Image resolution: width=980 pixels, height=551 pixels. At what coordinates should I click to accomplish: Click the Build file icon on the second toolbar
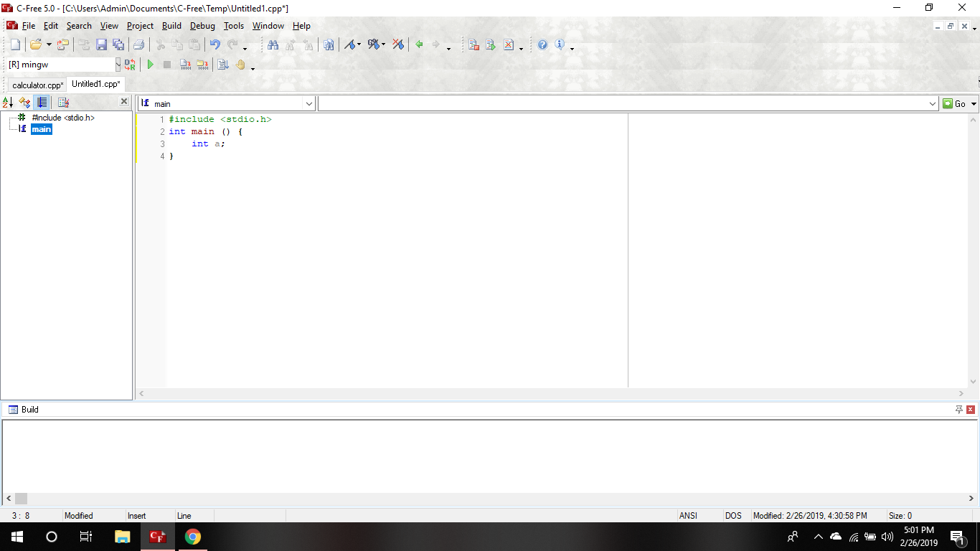(x=184, y=64)
